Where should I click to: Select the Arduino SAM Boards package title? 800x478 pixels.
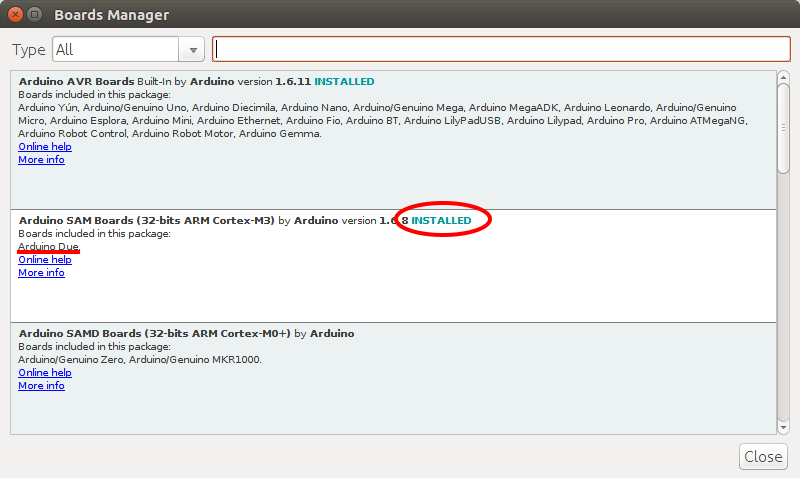(x=146, y=220)
